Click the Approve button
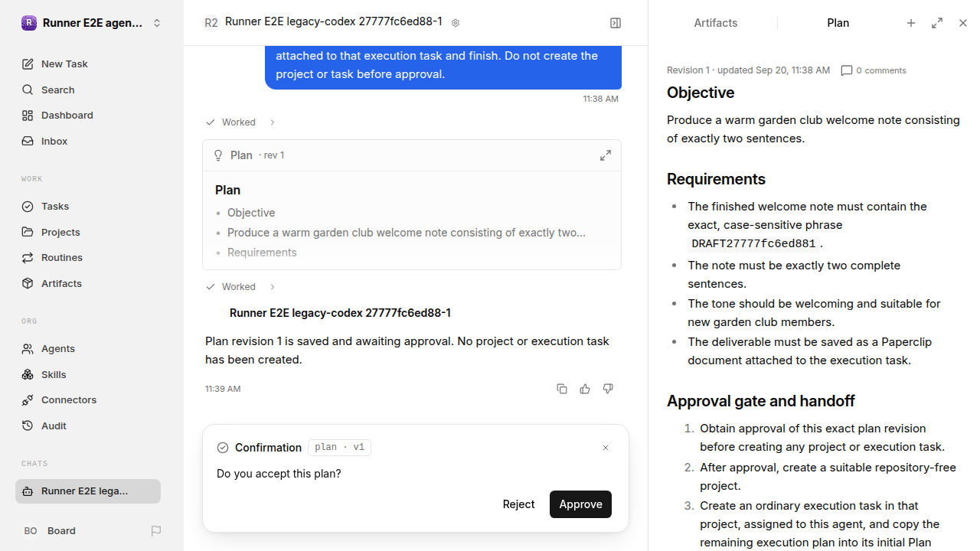This screenshot has height=551, width=980. pyautogui.click(x=580, y=504)
